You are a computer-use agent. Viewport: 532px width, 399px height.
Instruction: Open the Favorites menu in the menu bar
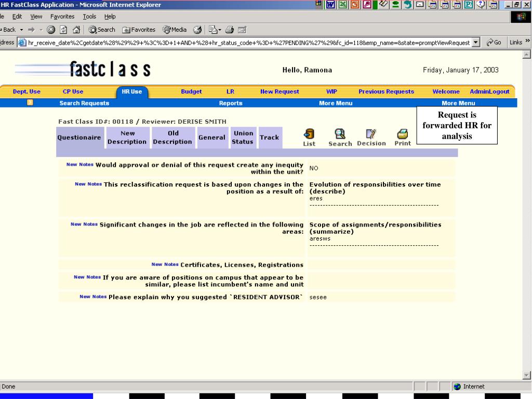click(62, 16)
